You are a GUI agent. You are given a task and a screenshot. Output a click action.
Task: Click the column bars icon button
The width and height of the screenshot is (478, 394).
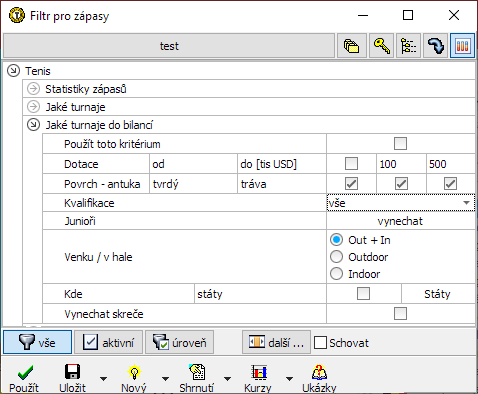click(462, 46)
